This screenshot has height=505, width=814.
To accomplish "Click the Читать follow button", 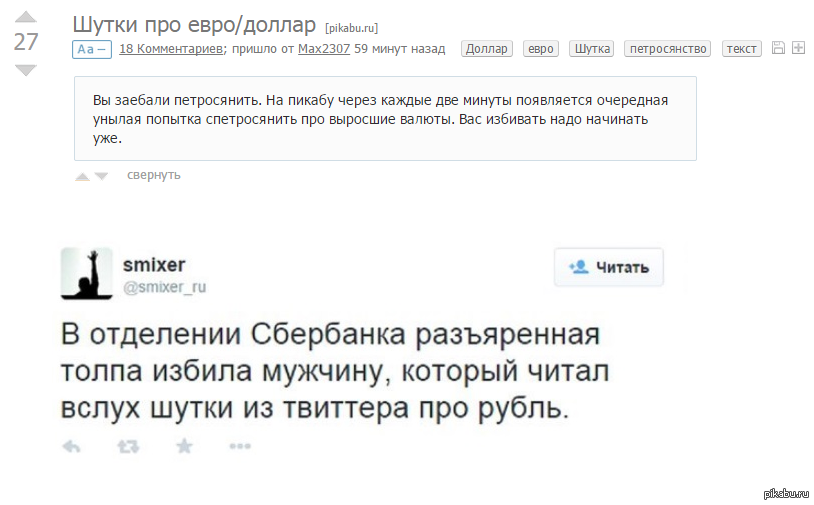I will click(609, 267).
